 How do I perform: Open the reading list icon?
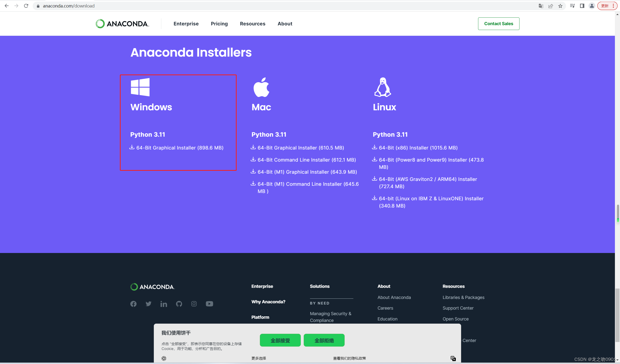coord(572,6)
